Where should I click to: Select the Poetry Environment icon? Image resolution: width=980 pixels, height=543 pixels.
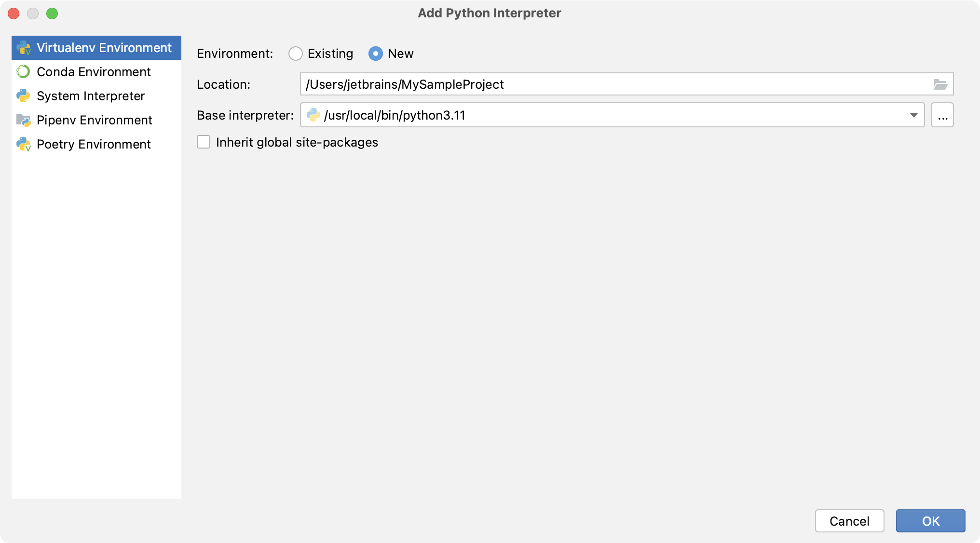[25, 144]
